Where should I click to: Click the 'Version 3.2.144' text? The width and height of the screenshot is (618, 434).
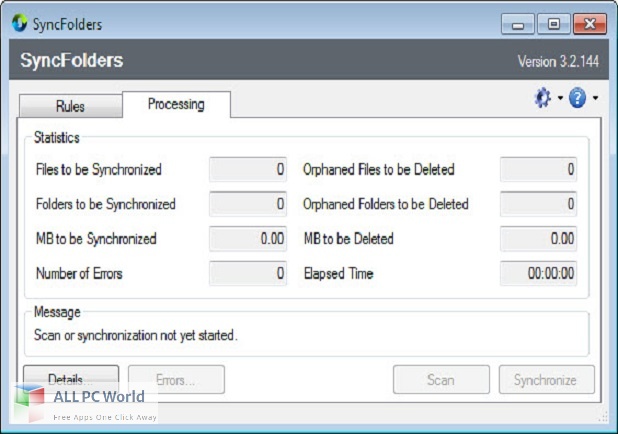click(x=558, y=61)
